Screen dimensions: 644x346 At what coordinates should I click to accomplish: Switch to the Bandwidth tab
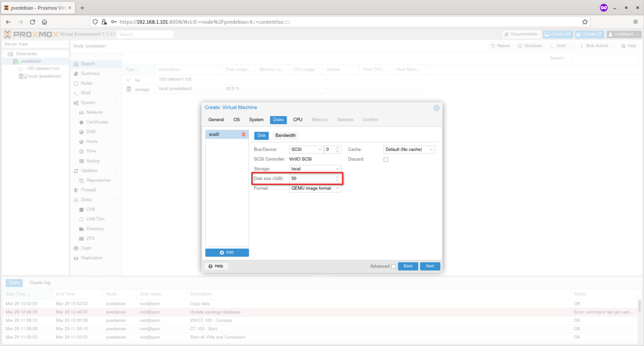point(285,135)
